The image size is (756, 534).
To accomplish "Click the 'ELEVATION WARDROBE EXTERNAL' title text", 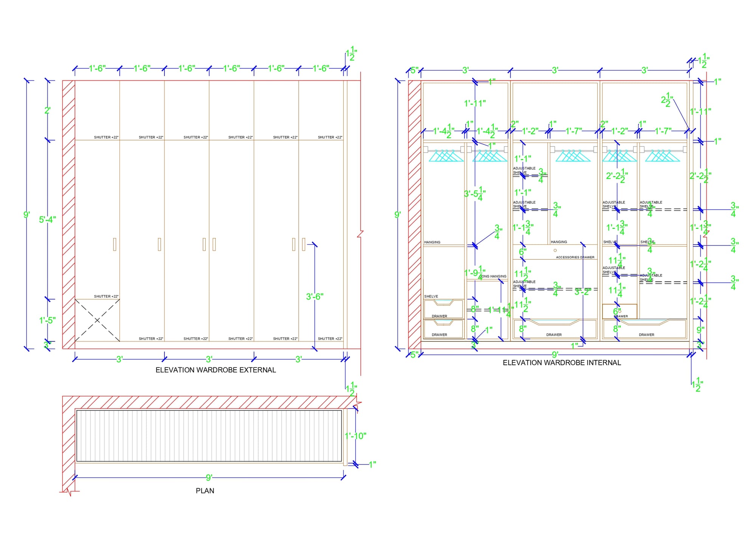I will click(x=215, y=370).
